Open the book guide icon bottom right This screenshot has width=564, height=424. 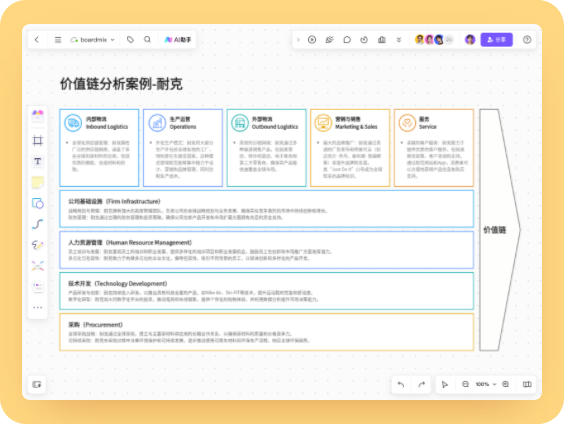[527, 384]
